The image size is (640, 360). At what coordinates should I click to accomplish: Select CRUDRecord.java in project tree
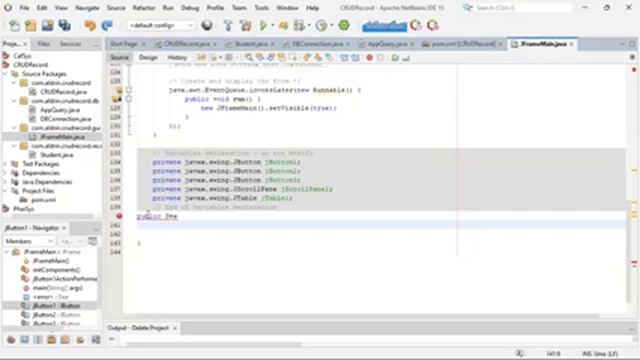tap(63, 92)
